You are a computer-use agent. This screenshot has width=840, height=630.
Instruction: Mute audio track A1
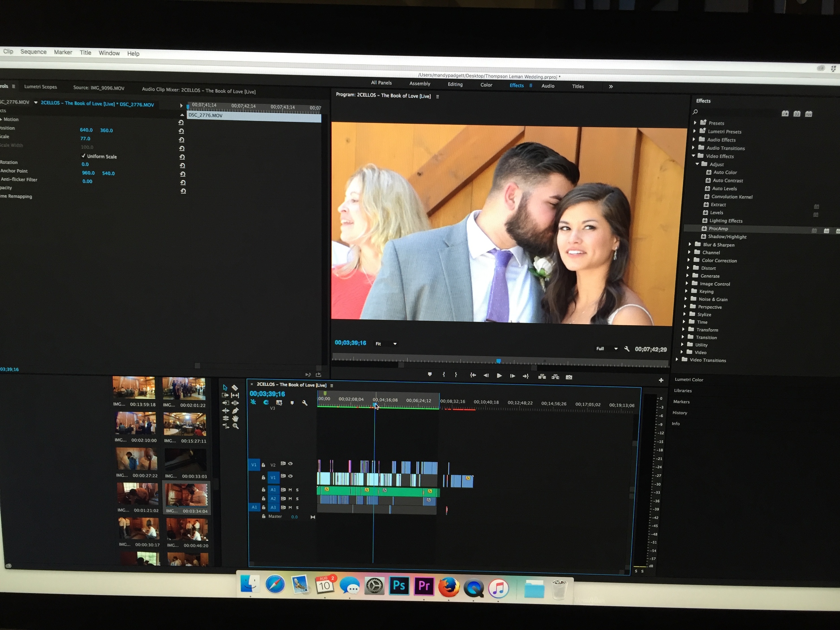(291, 490)
